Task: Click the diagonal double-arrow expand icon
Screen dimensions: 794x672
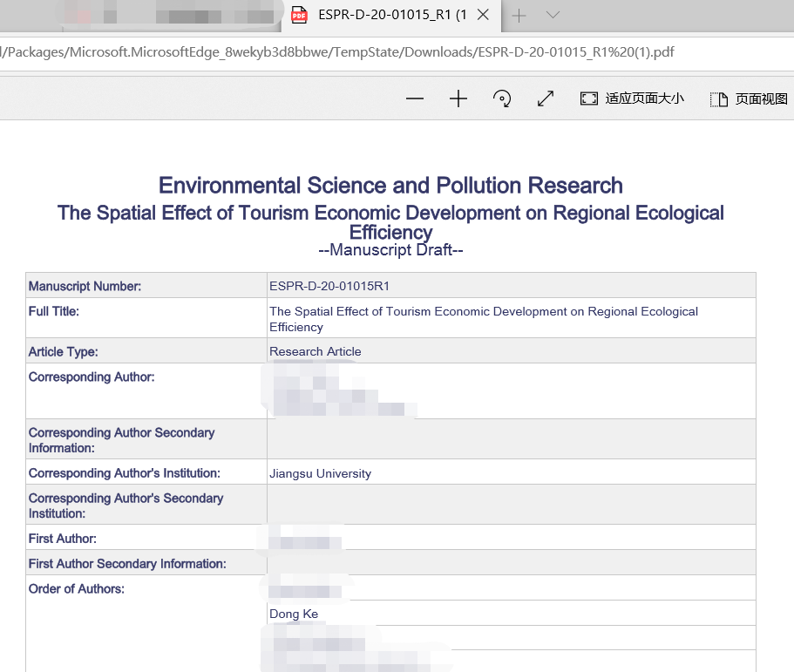Action: point(546,99)
